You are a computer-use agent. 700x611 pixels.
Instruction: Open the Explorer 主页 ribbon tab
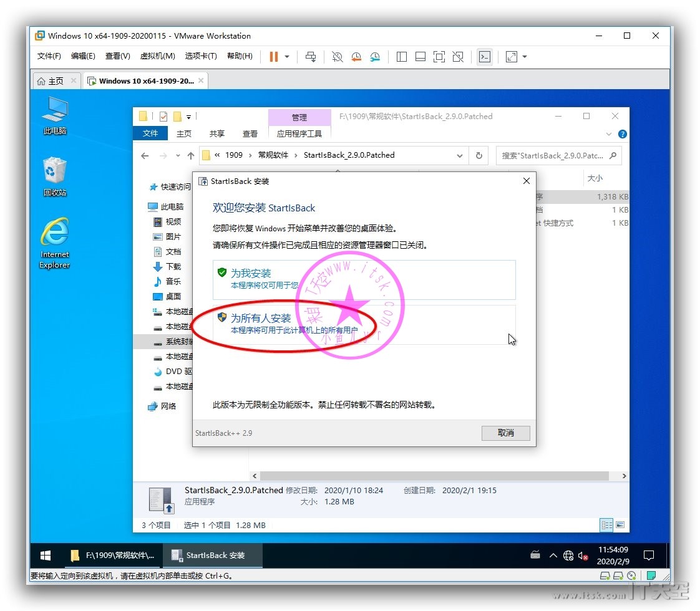184,133
